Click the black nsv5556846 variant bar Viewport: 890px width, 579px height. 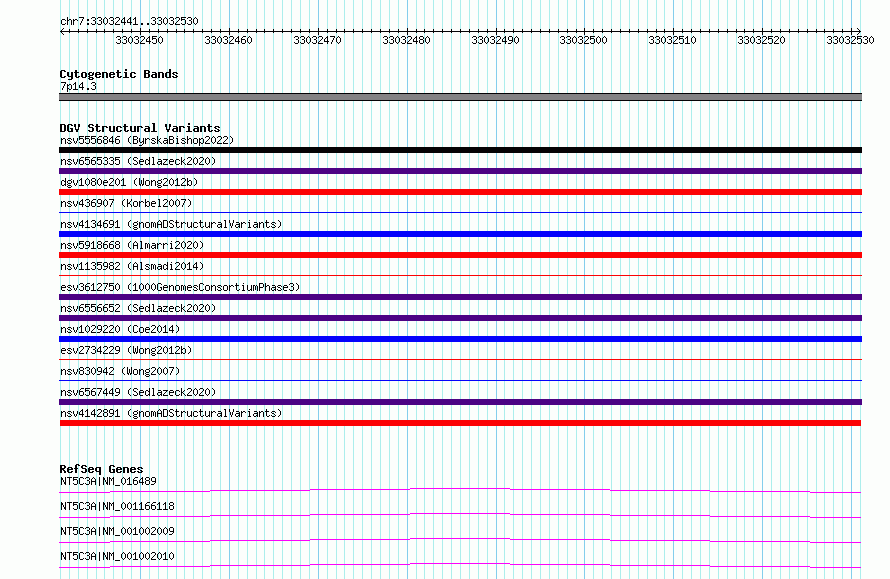tap(460, 150)
